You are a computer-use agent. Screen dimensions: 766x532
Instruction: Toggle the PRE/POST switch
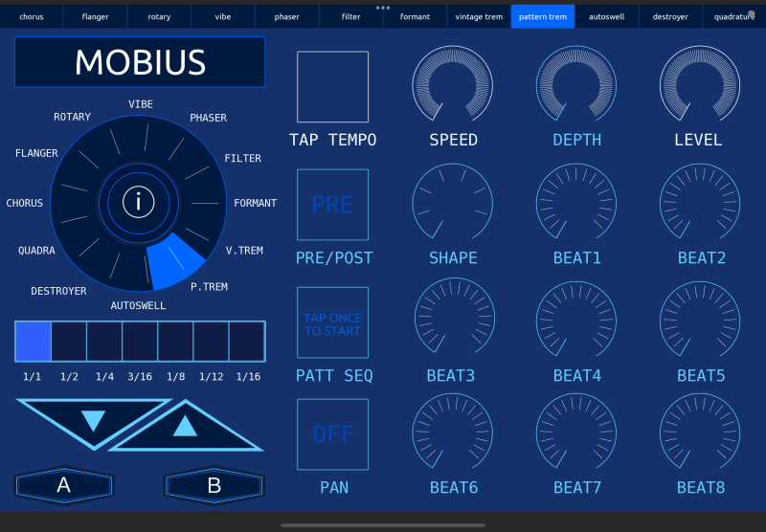(x=332, y=205)
